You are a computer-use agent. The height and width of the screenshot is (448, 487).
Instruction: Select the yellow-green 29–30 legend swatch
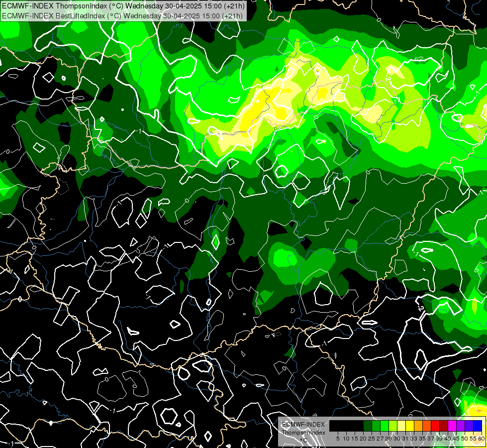[x=393, y=426]
